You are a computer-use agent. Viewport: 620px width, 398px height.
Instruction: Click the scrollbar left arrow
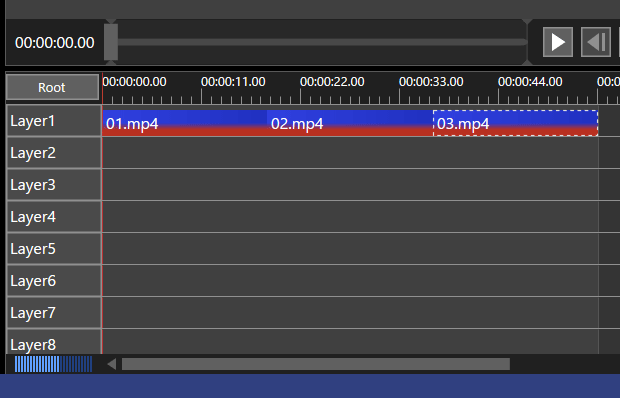(112, 364)
